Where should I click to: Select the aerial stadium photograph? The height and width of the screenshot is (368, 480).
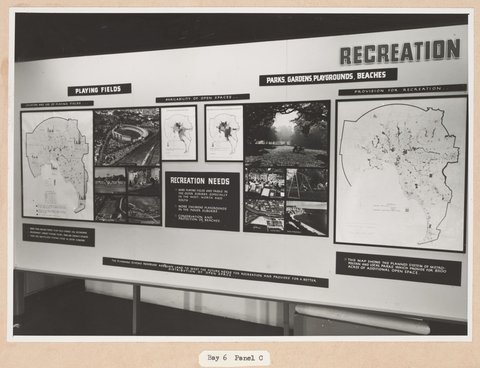click(x=127, y=137)
